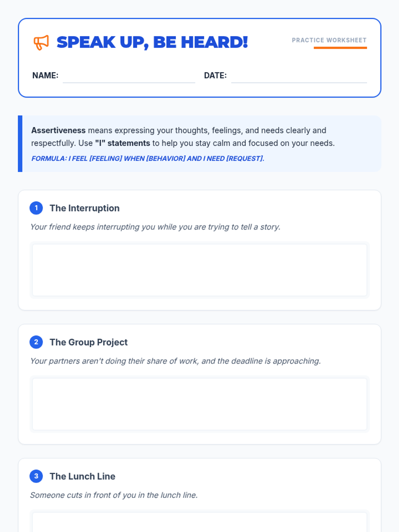The width and height of the screenshot is (399, 532).
Task: Type in The Interruption answer box
Action: [x=199, y=270]
